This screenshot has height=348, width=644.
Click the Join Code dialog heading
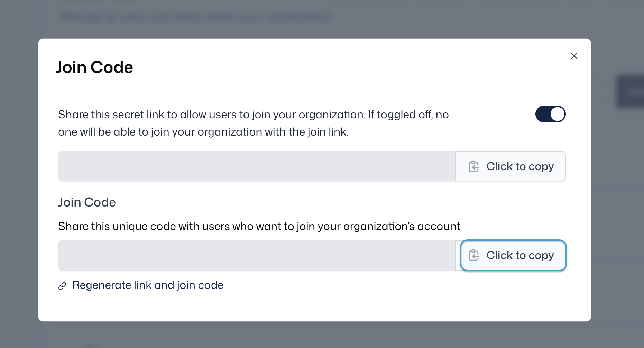tap(94, 67)
